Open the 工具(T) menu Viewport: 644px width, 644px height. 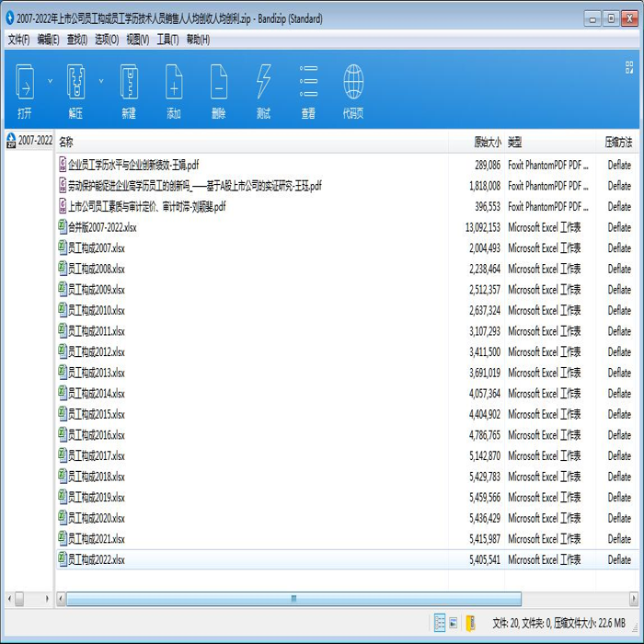pyautogui.click(x=167, y=40)
